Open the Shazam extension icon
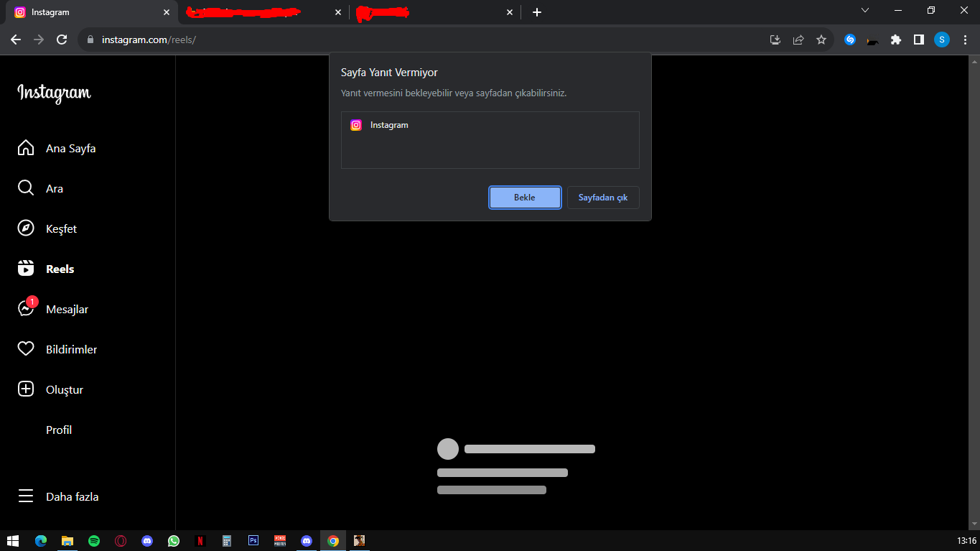This screenshot has width=980, height=551. click(x=850, y=40)
